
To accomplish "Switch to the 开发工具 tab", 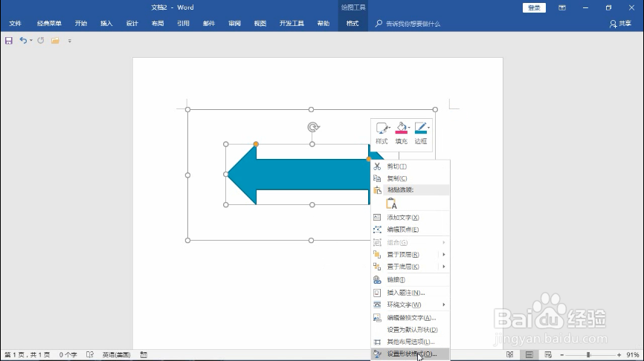I will pyautogui.click(x=292, y=23).
